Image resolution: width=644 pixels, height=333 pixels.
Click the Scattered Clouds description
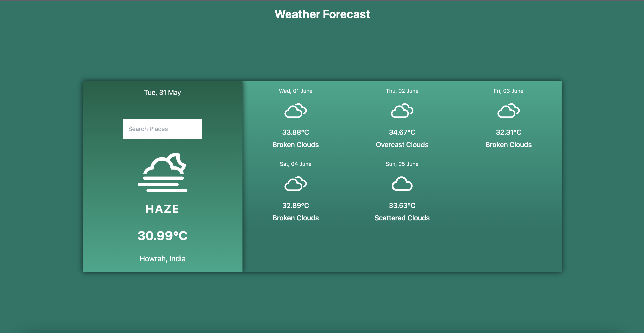402,218
